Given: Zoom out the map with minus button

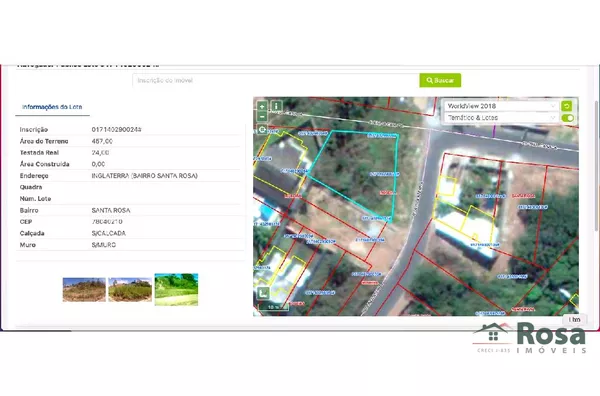Looking at the screenshot, I should pos(262,116).
